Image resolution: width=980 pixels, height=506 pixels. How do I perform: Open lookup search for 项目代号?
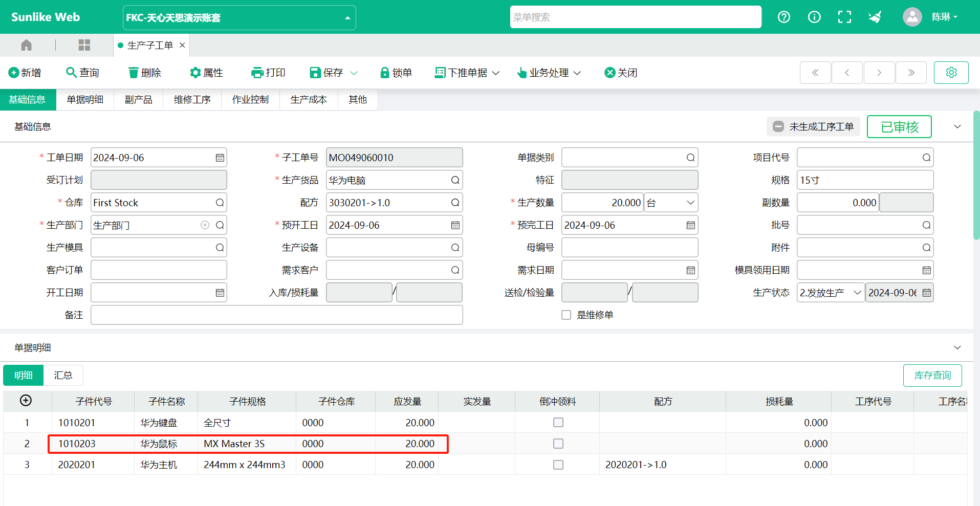pos(926,158)
